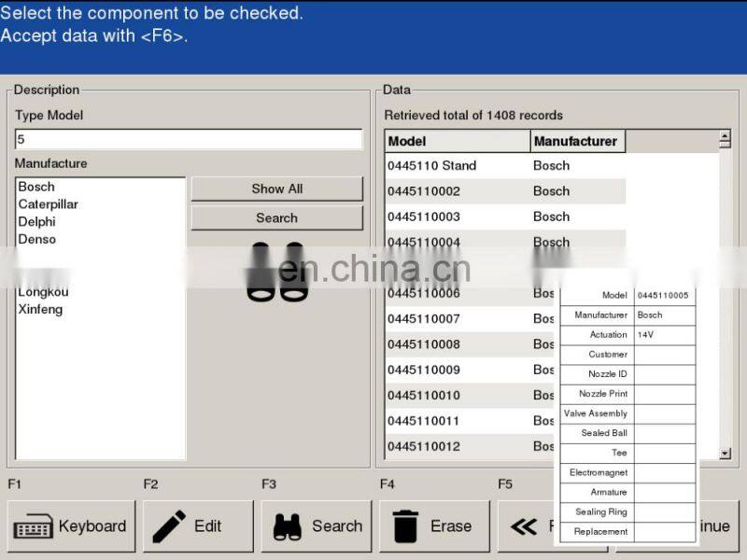Sort by the Model column header
The width and height of the screenshot is (747, 560).
tap(457, 142)
